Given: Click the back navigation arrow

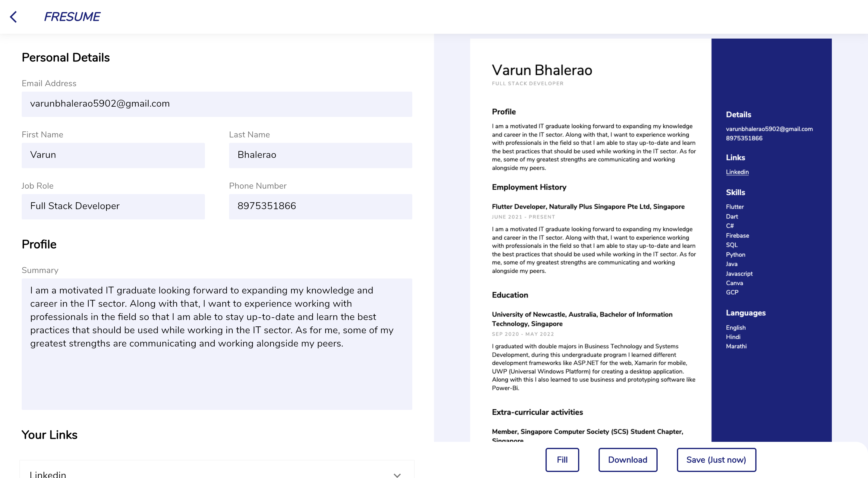Looking at the screenshot, I should coord(14,16).
